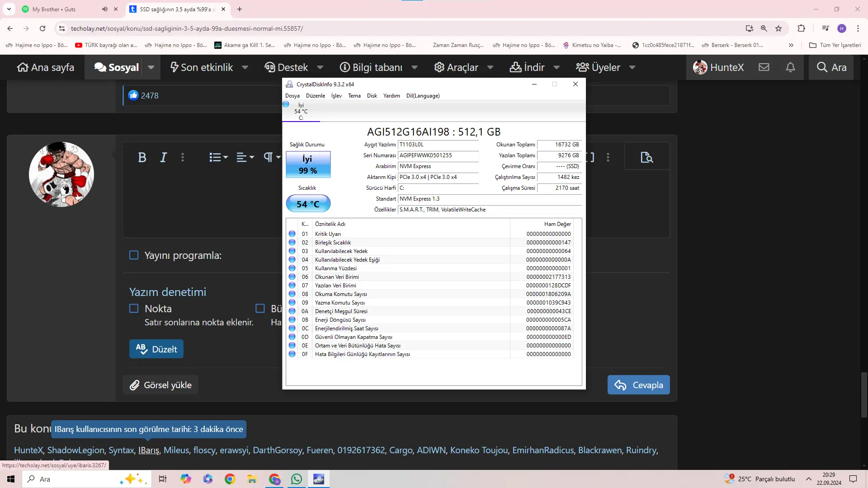
Task: Expand the Araçlar dropdown arrow
Action: (x=490, y=67)
